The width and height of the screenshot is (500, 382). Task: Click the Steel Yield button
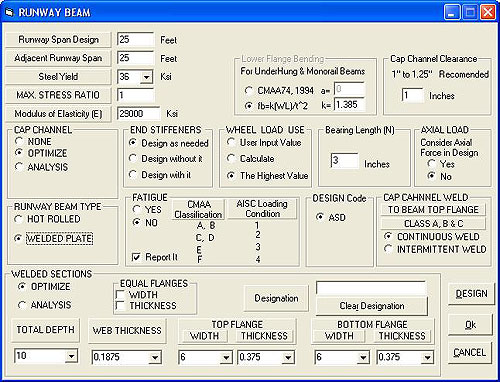58,77
